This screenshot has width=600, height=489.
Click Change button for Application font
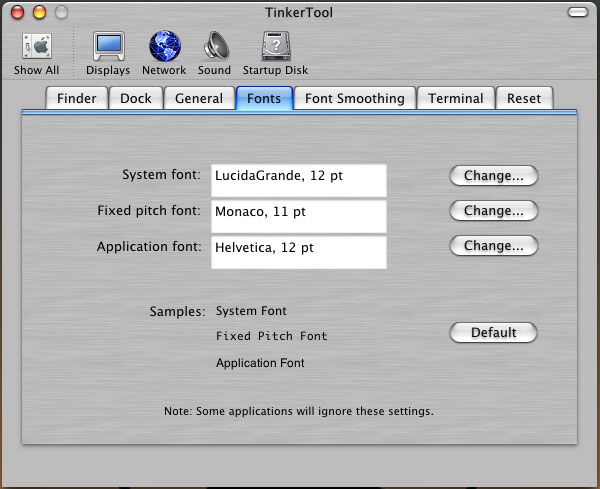pyautogui.click(x=494, y=246)
